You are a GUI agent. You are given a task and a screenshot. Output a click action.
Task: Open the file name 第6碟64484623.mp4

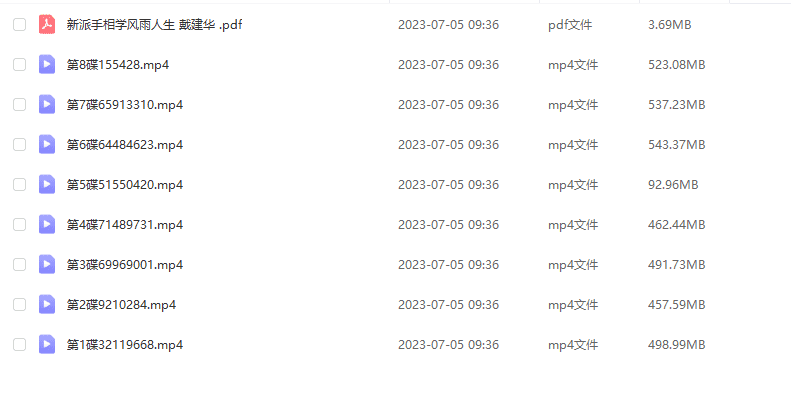click(x=125, y=145)
